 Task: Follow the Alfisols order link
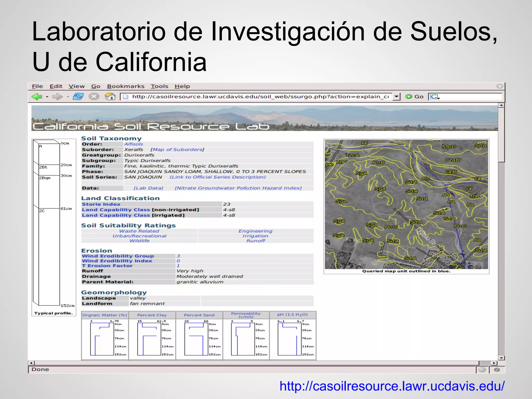134,144
